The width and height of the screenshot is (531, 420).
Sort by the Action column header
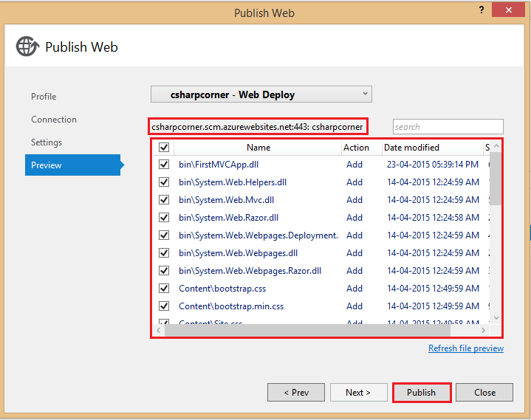point(362,148)
